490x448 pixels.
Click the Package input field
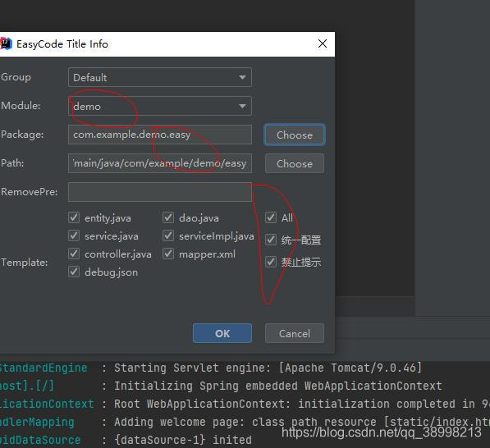pyautogui.click(x=160, y=135)
